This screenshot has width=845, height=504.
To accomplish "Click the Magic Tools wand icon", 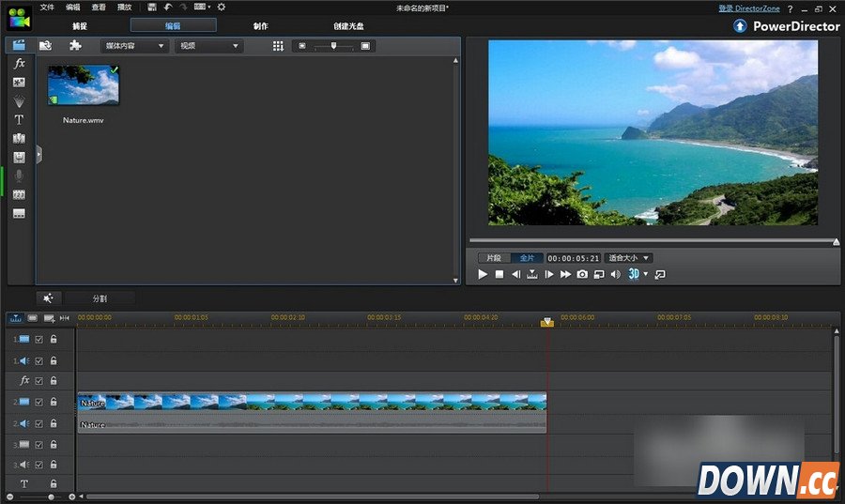I will point(49,298).
